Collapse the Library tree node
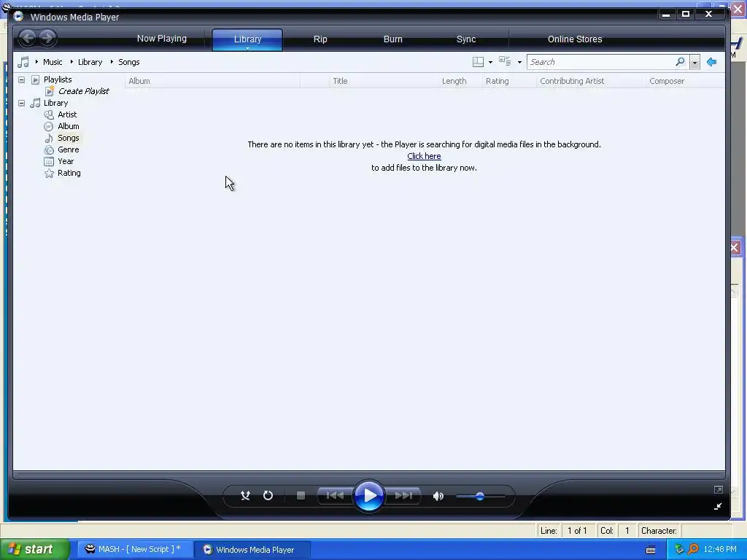 click(21, 103)
